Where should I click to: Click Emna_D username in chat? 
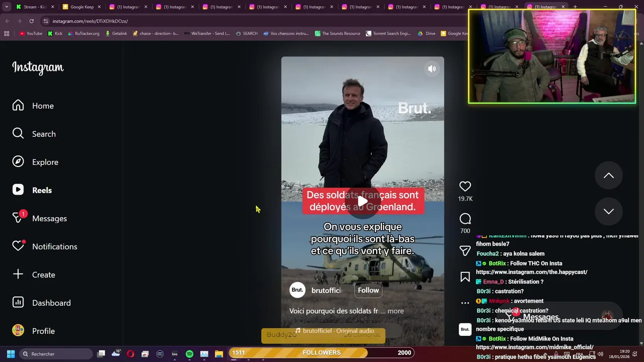point(493,282)
